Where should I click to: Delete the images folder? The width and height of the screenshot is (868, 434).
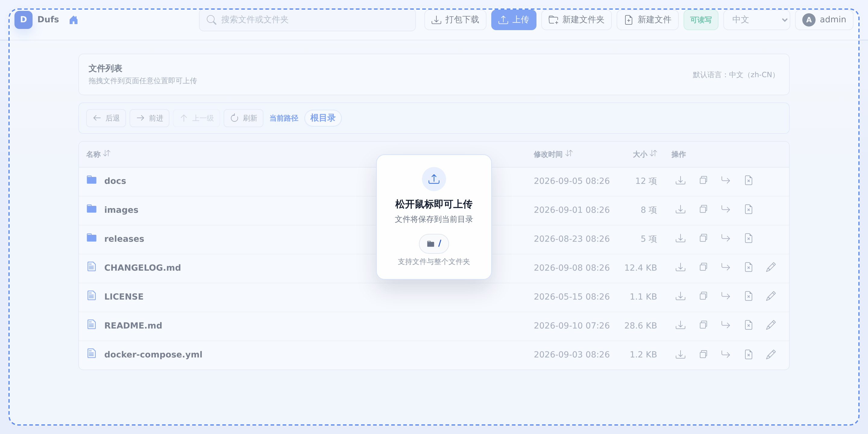click(x=748, y=209)
